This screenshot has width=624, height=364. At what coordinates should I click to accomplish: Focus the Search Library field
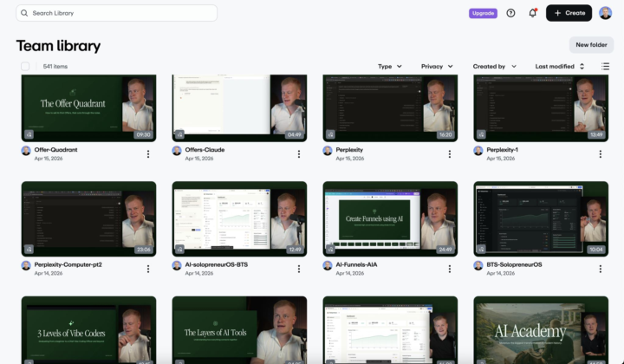pyautogui.click(x=117, y=13)
